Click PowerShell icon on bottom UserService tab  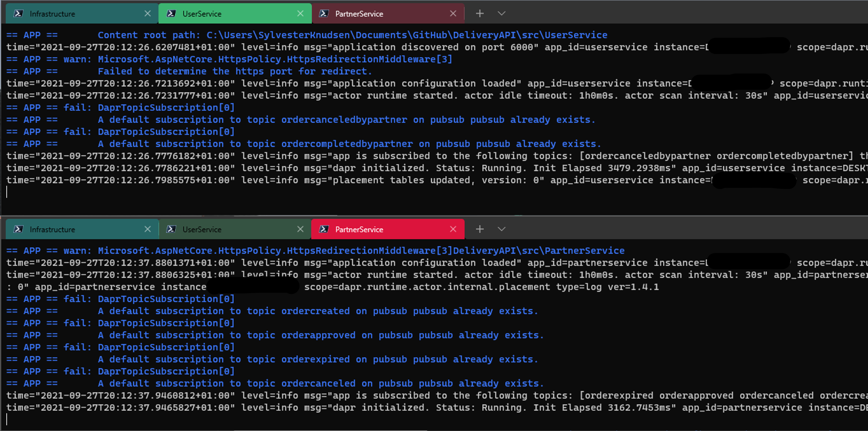[x=171, y=229]
